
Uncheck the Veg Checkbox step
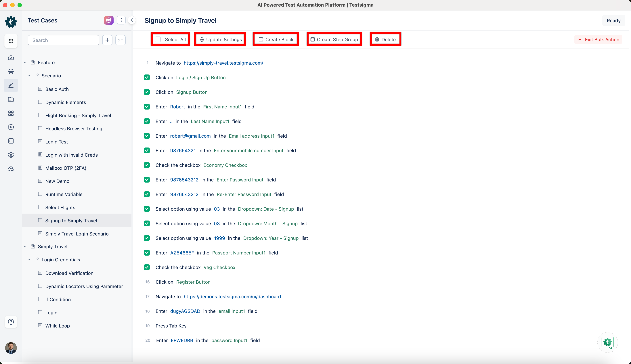coord(147,267)
